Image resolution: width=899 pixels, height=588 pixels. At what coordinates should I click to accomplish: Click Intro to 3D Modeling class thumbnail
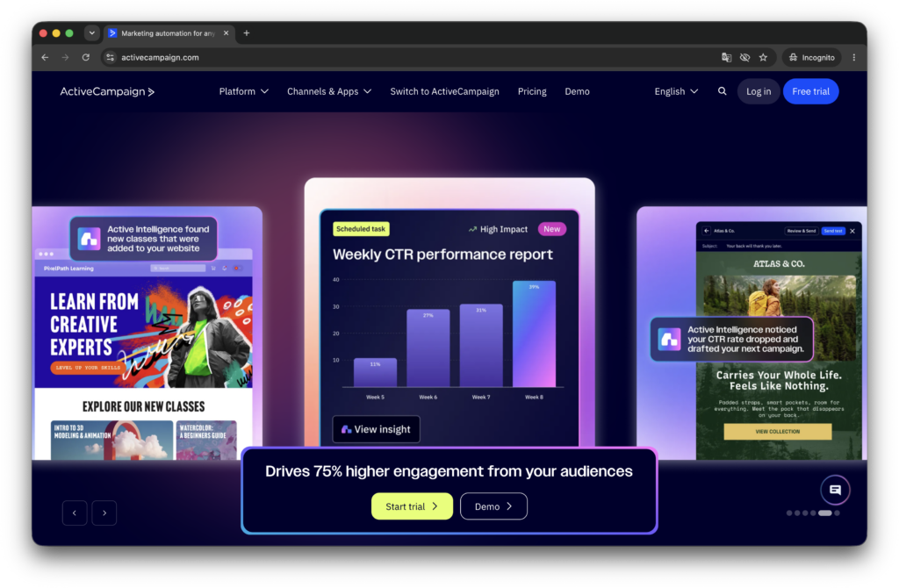click(111, 441)
